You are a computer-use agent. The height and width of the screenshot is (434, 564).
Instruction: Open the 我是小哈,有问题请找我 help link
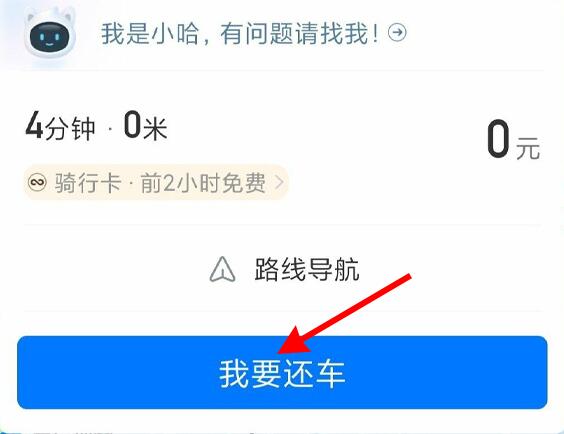point(240,33)
